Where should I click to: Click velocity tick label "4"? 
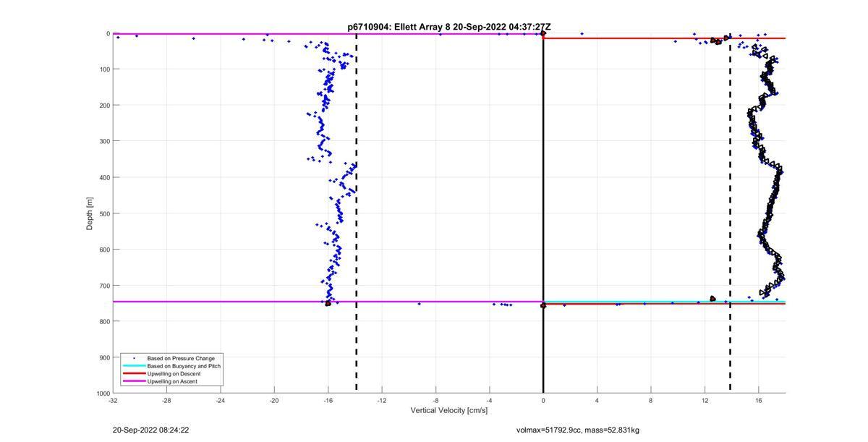click(597, 400)
